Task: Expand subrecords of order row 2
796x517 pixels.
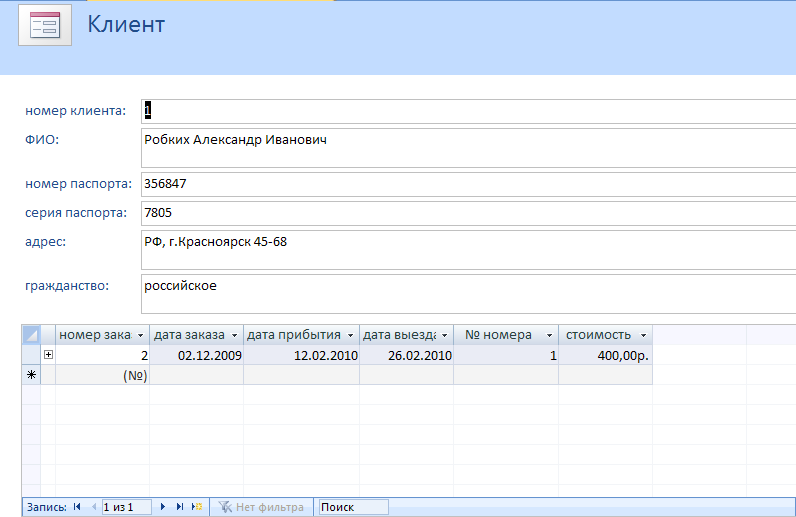Action: coord(48,354)
